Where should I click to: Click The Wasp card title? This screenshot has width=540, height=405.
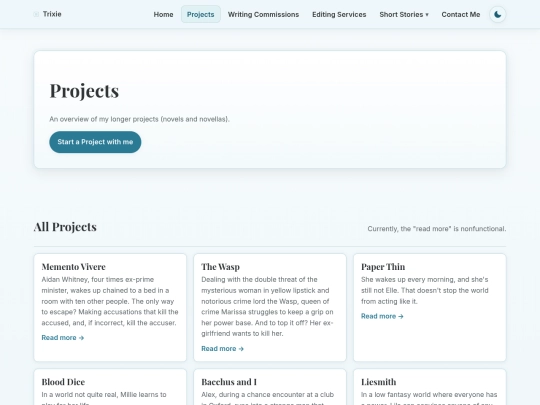click(x=220, y=267)
